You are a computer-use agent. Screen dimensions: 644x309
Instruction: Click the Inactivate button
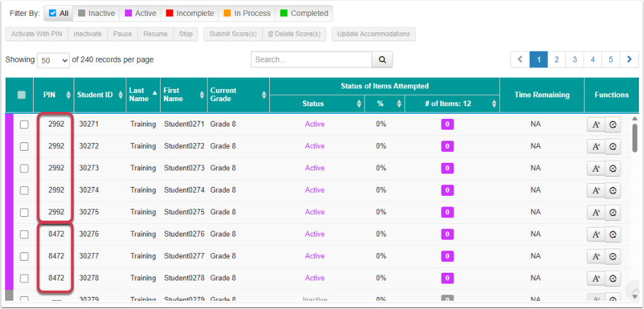88,34
